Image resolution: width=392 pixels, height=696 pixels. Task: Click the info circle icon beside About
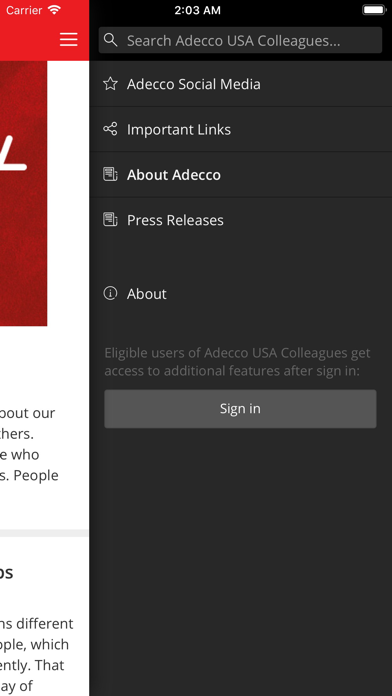[110, 293]
